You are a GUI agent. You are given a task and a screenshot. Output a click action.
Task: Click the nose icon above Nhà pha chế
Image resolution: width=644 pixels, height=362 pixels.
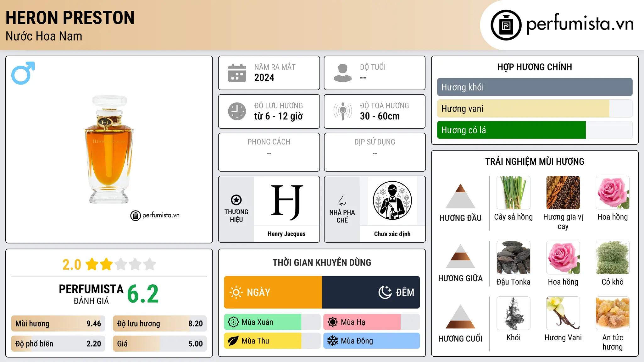pos(342,200)
